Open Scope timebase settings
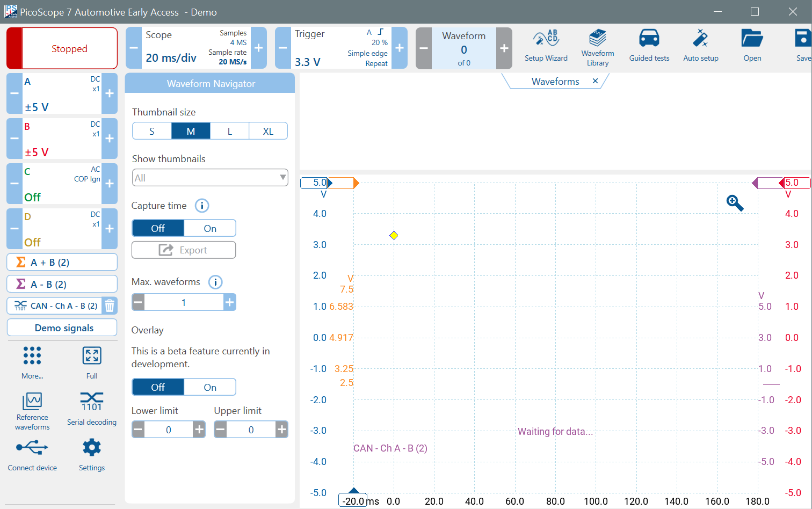This screenshot has width=812, height=509. pos(196,48)
